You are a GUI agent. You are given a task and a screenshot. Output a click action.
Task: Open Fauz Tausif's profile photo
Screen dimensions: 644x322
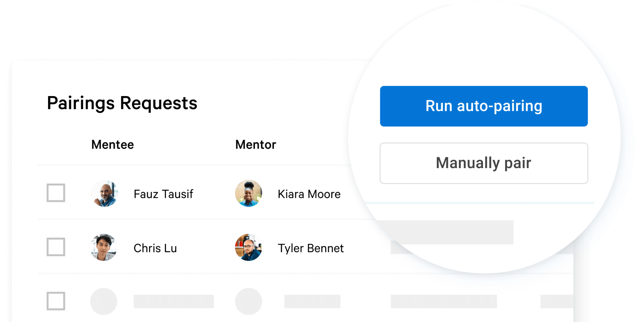point(104,193)
